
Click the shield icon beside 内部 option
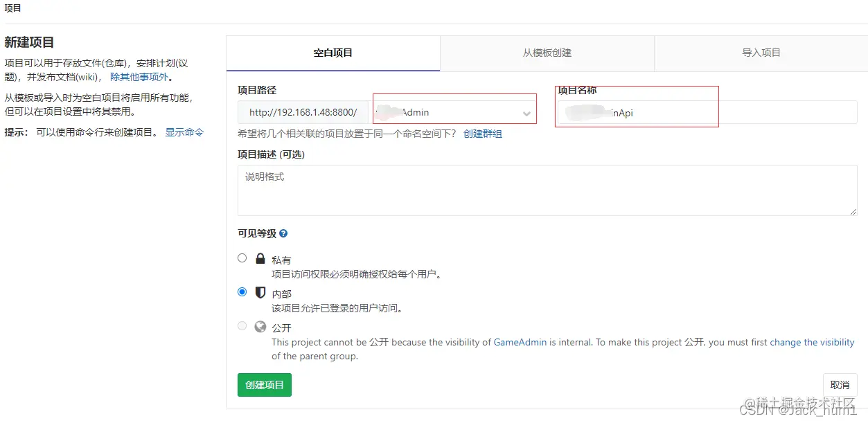click(260, 291)
